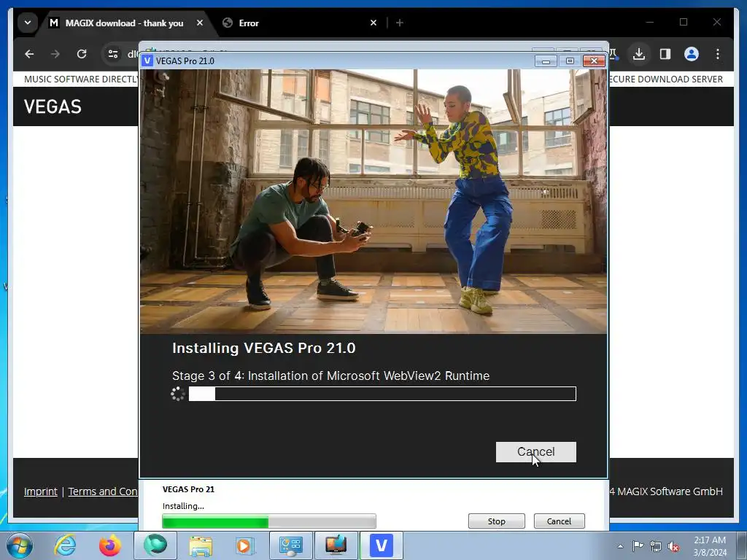
Task: Close the MAGIX download tab
Action: pyautogui.click(x=200, y=23)
